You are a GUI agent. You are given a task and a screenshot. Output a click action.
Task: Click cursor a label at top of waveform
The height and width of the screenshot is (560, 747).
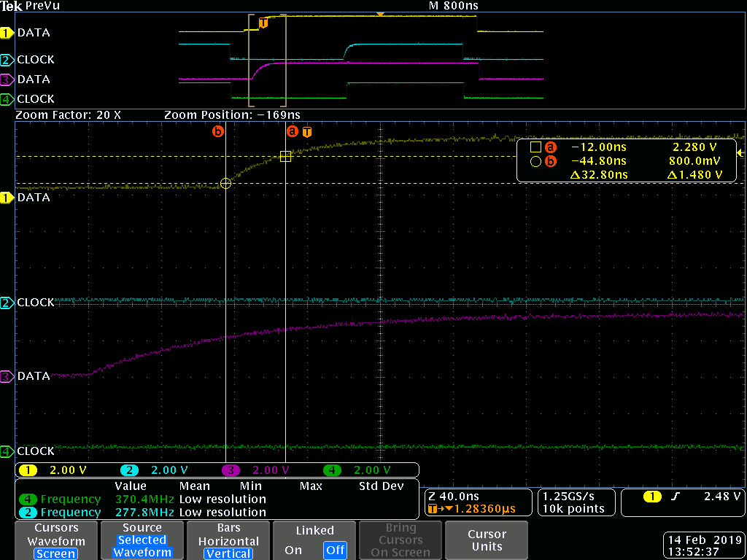pyautogui.click(x=292, y=131)
